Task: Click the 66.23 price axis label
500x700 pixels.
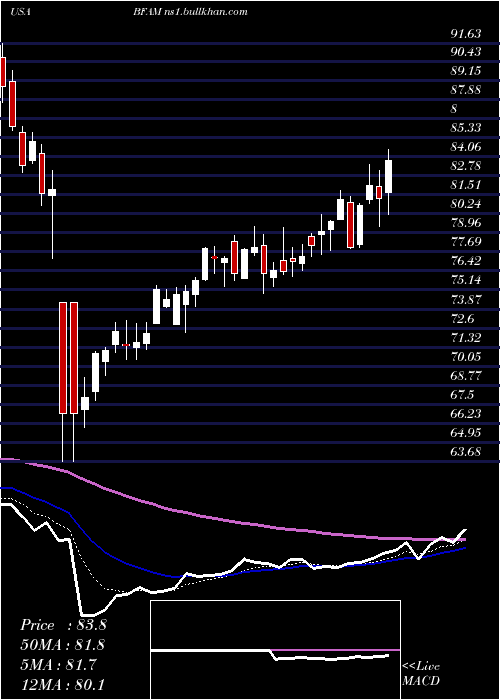Action: click(466, 413)
